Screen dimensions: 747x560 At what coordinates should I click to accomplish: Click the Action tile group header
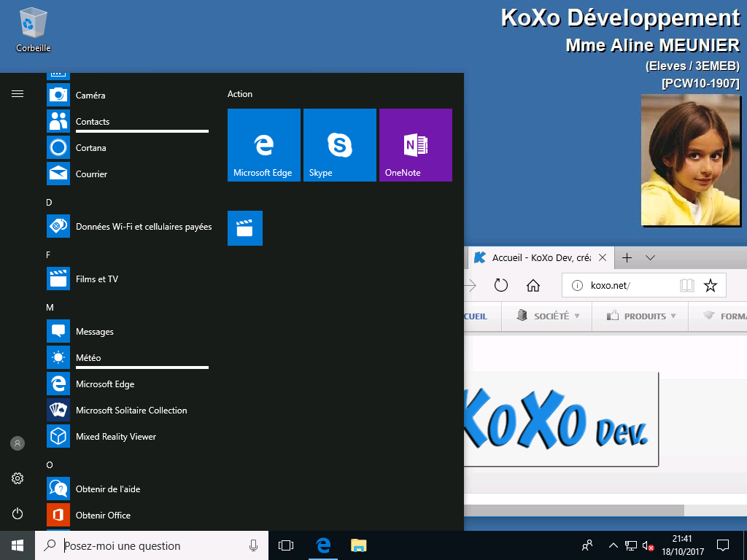(239, 94)
